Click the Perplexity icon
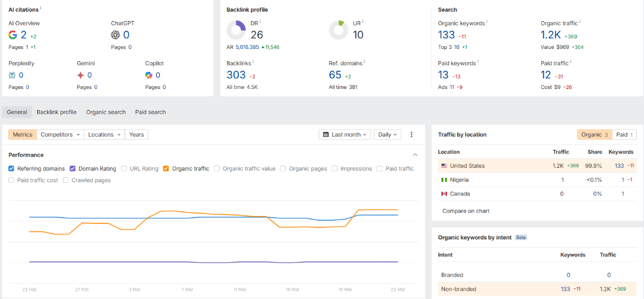 pos(12,75)
